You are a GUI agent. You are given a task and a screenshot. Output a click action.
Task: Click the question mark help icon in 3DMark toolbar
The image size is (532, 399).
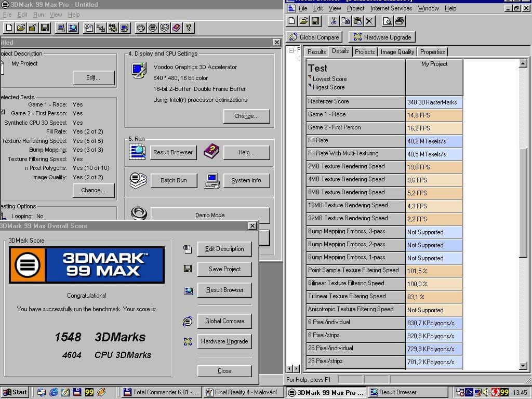pos(189,28)
